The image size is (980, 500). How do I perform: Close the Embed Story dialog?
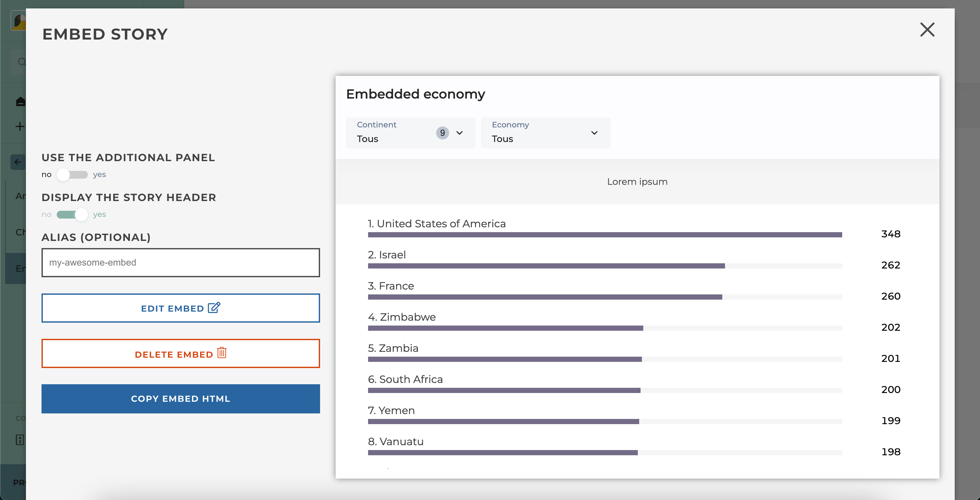click(927, 30)
